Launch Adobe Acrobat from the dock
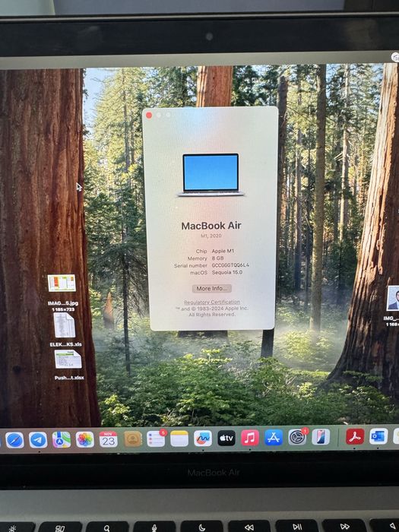Screen dimensions: 399x532 coord(355,436)
